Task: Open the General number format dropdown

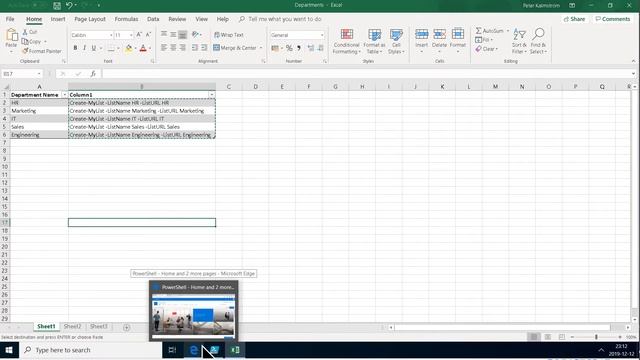Action: click(x=322, y=35)
